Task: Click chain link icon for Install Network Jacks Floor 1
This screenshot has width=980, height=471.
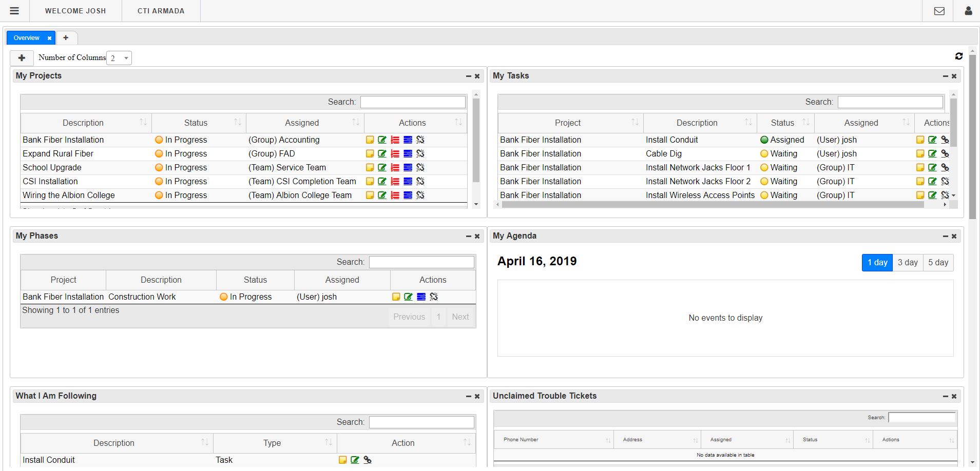Action: [945, 167]
